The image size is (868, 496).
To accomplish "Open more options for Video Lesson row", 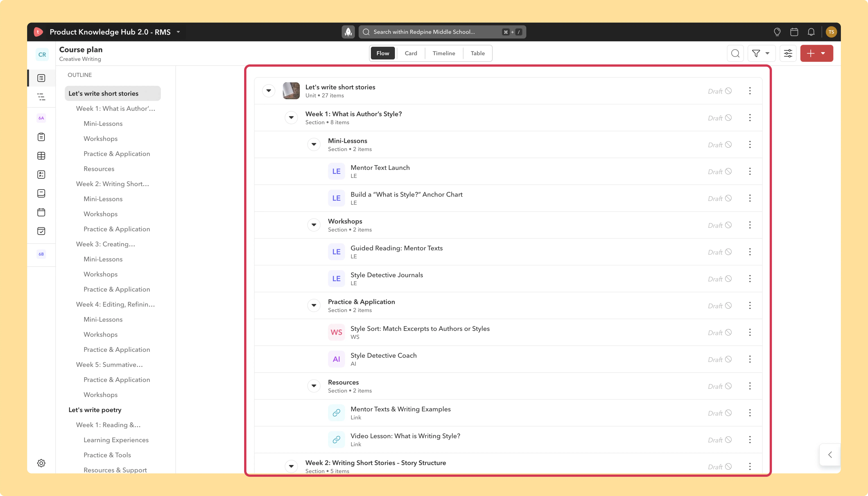I will coord(750,440).
